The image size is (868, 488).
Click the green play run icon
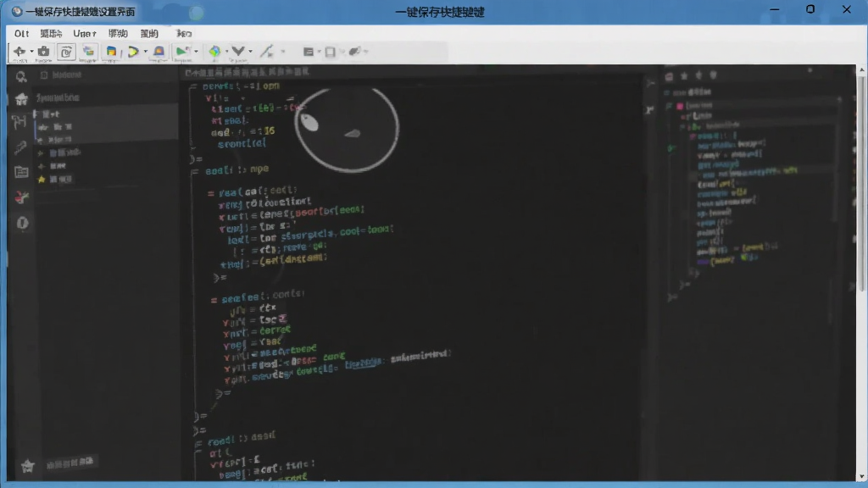(x=181, y=52)
